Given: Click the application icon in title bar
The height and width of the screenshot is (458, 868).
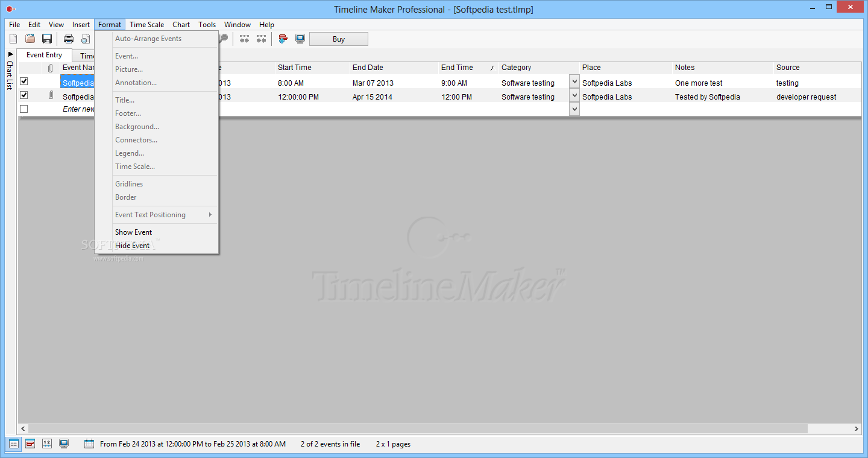Looking at the screenshot, I should point(10,9).
